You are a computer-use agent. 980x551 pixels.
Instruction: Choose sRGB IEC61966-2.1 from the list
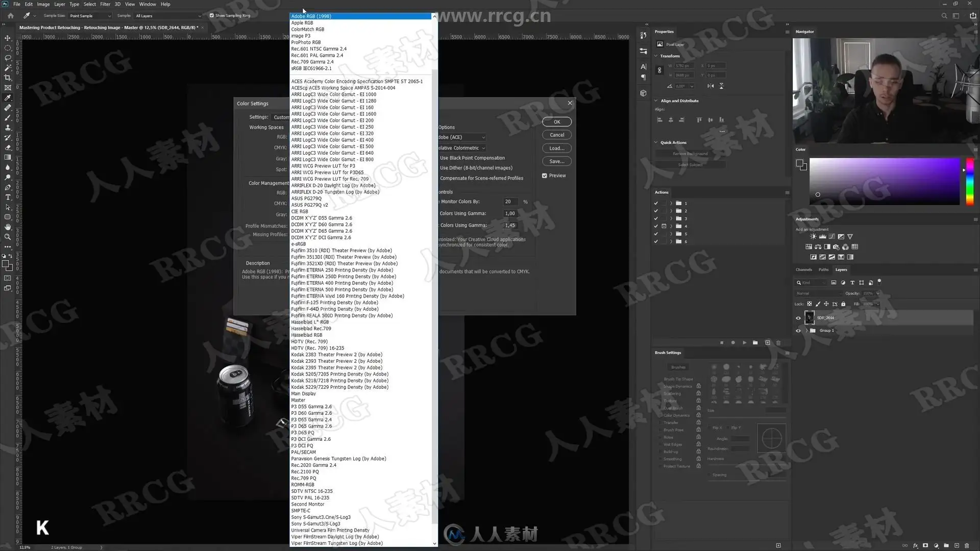point(311,68)
